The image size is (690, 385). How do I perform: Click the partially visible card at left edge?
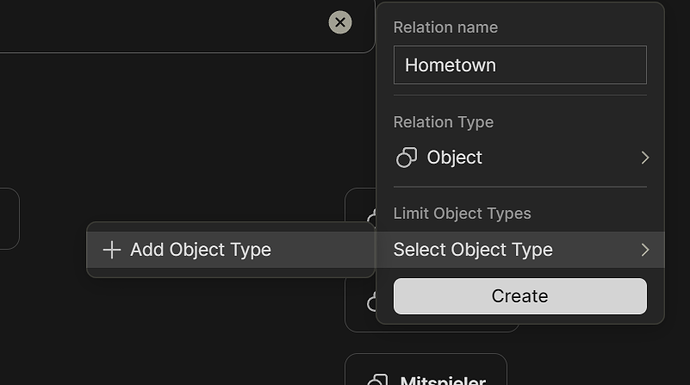pyautogui.click(x=9, y=219)
